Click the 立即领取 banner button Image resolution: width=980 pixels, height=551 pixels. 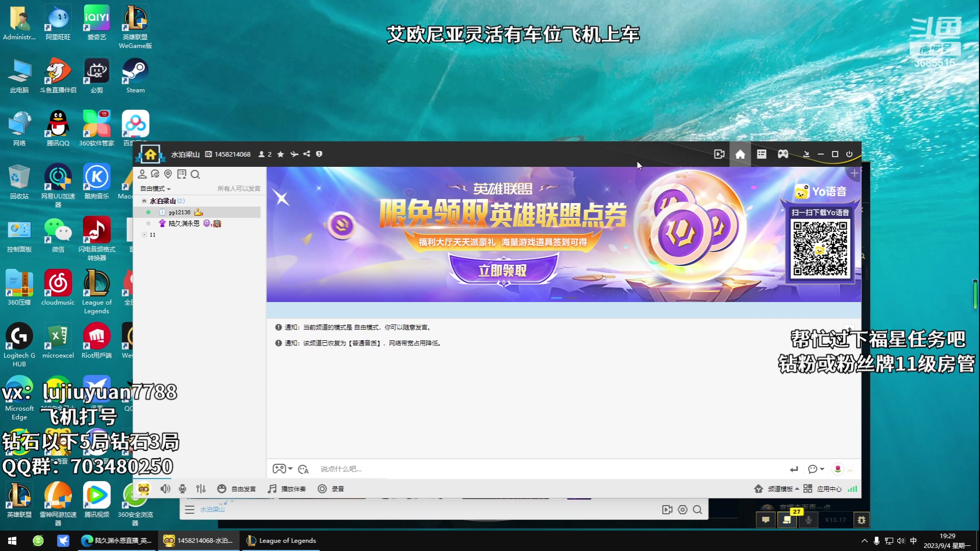(503, 270)
